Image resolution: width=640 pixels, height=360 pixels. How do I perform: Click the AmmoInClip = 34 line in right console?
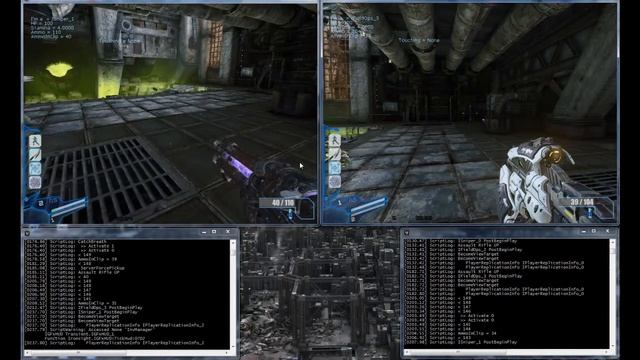click(451, 333)
